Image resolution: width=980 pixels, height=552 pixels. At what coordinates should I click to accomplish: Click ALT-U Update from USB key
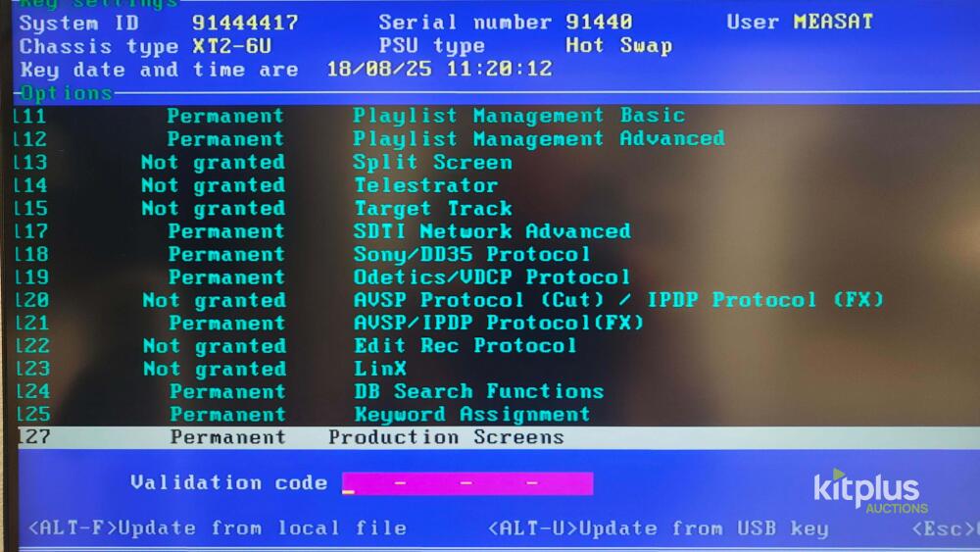(x=659, y=528)
